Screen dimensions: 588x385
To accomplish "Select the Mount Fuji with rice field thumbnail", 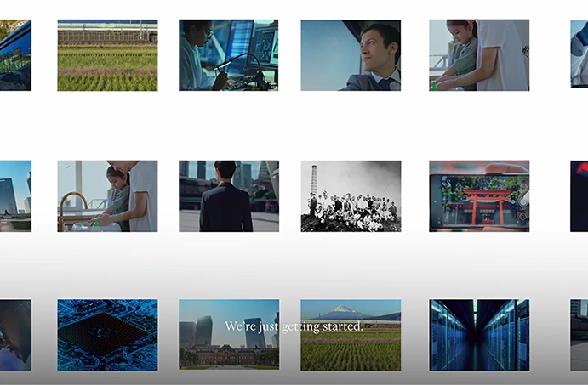I will point(351,335).
